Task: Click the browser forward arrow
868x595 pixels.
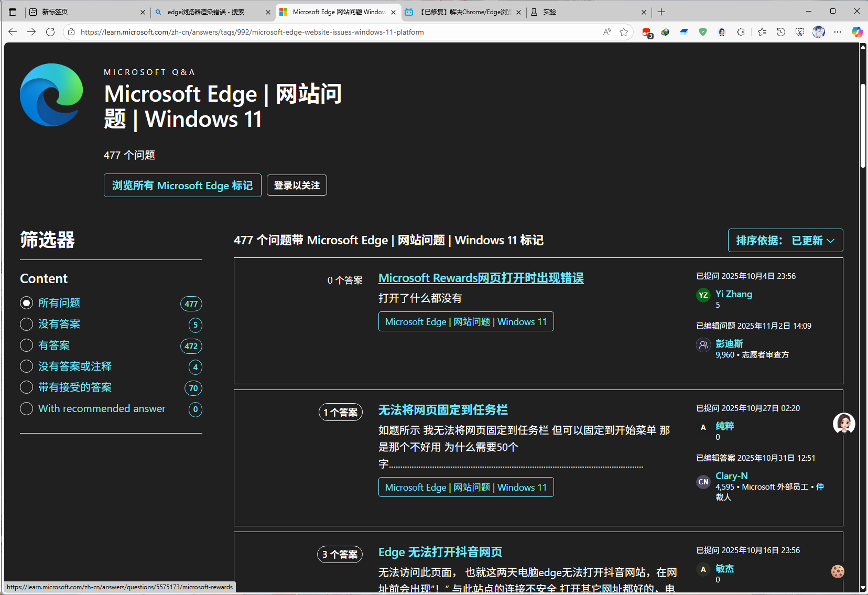Action: (x=31, y=32)
